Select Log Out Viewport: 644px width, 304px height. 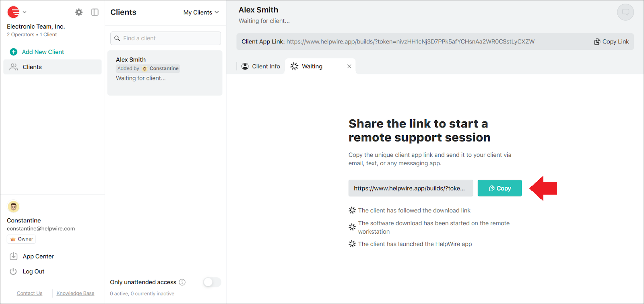pos(33,271)
